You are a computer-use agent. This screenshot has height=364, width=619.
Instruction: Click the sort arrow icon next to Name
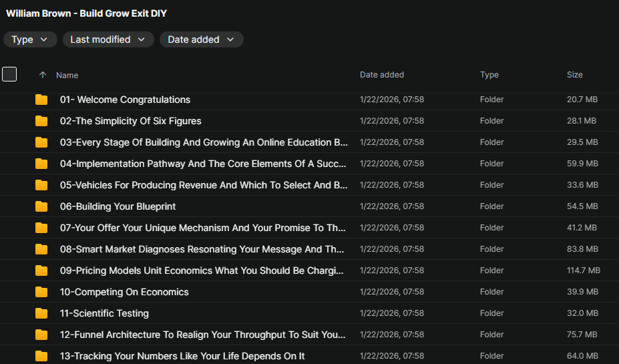43,75
